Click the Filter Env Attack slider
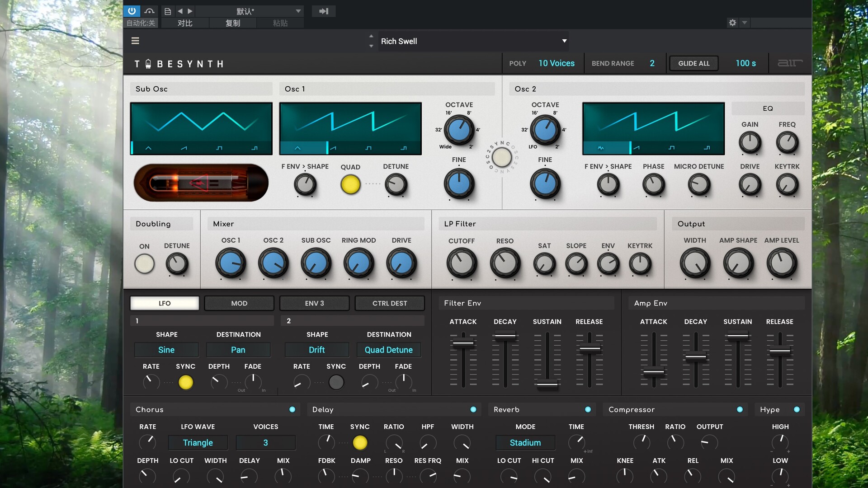868x488 pixels. tap(463, 344)
